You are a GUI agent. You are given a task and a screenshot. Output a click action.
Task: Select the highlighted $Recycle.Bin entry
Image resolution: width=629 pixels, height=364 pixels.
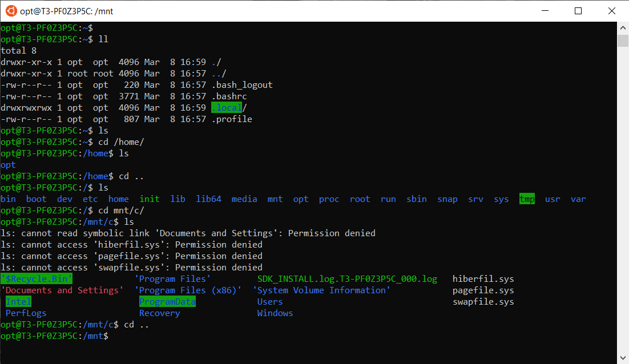36,278
